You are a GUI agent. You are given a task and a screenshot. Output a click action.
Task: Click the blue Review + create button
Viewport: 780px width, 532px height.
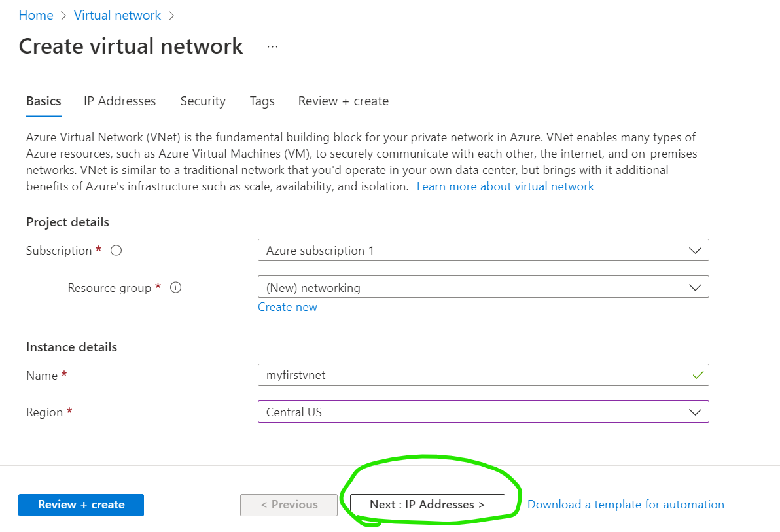coord(81,505)
